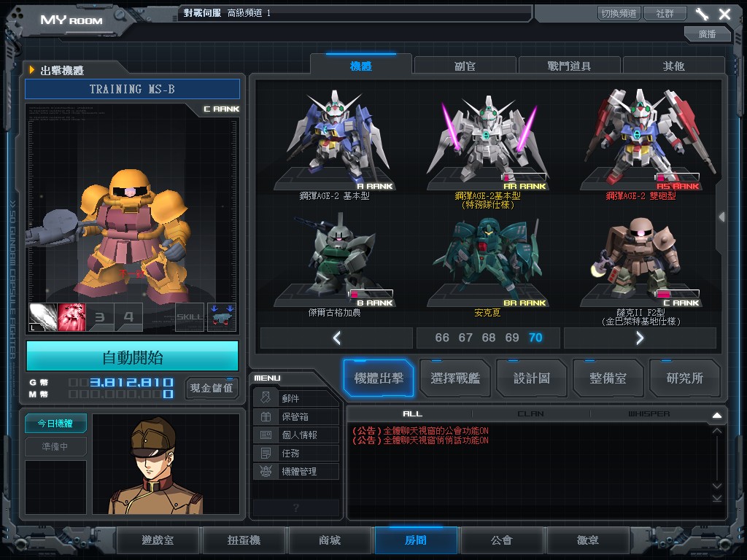Click the 現金儲值 top-up button
747x560 pixels.
(x=212, y=388)
